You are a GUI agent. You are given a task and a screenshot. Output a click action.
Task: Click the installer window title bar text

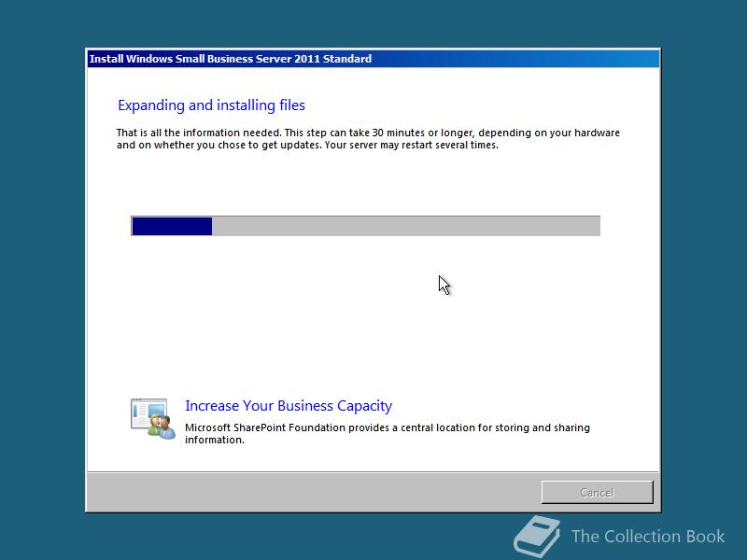coord(231,59)
